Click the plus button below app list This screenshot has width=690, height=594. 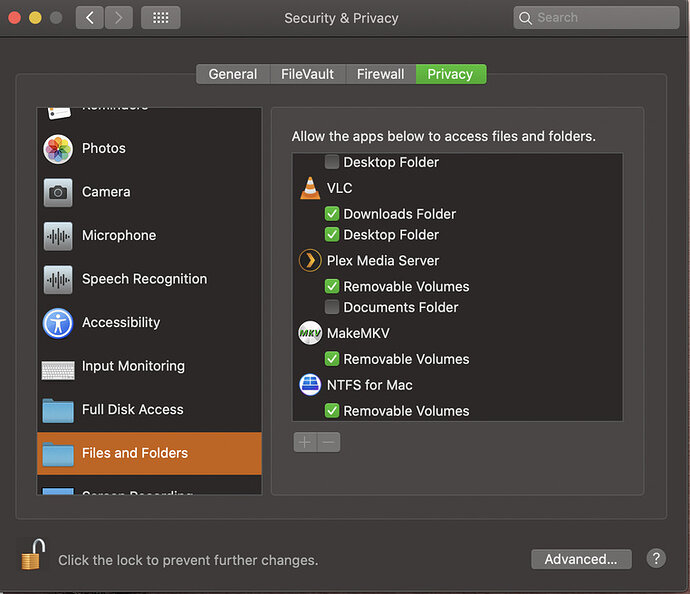(x=305, y=442)
